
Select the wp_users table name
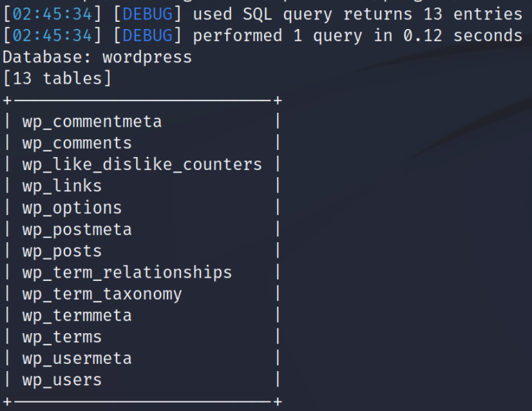click(62, 381)
